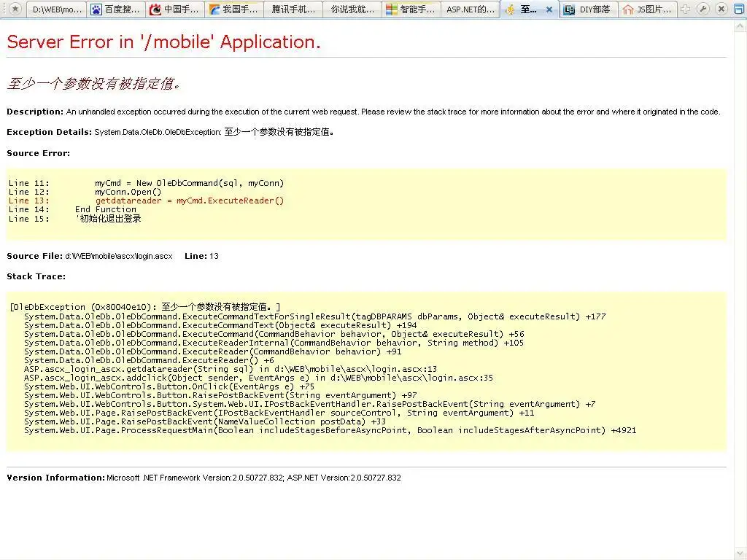747x560 pixels.
Task: Open the Baidu paw tab icon
Action: 96,9
